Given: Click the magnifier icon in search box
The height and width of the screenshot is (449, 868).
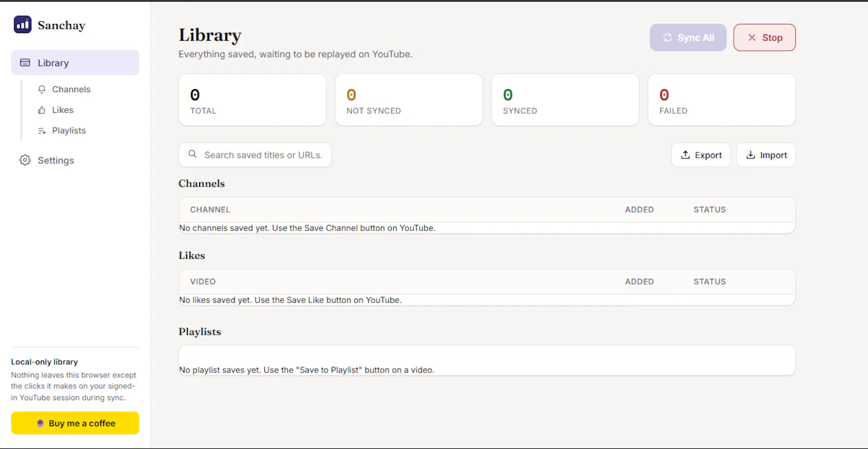Looking at the screenshot, I should point(193,155).
